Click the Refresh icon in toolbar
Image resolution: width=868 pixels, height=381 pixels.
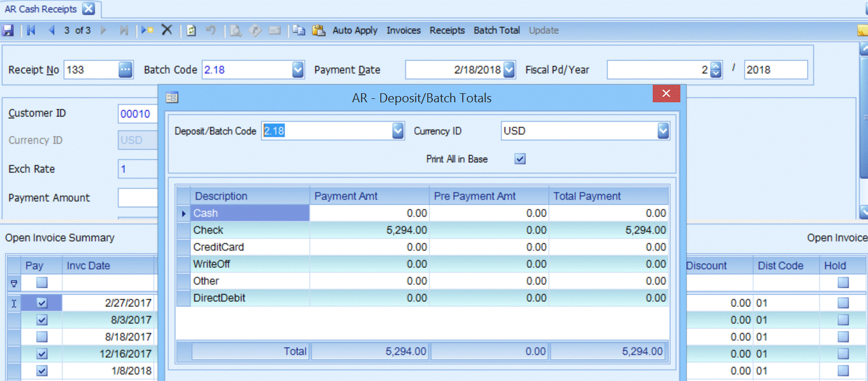(x=192, y=31)
